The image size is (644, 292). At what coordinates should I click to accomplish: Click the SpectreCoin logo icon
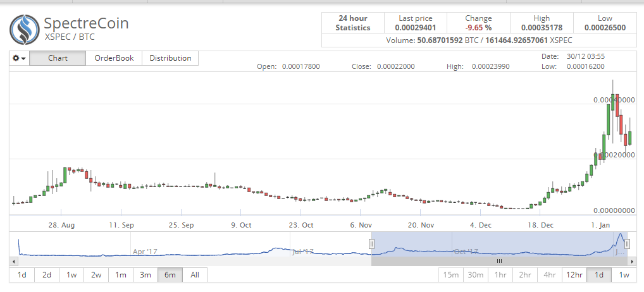[24, 30]
